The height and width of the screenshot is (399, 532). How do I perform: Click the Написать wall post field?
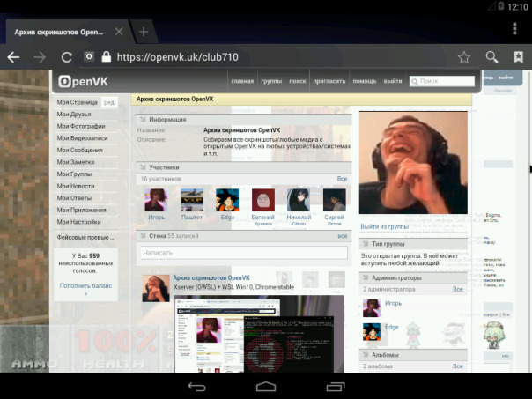click(244, 253)
